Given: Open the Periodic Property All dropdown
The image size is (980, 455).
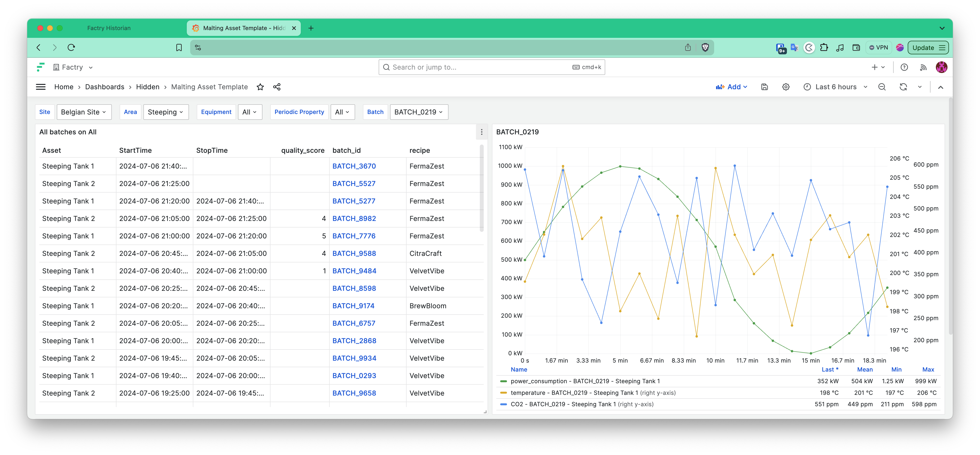Looking at the screenshot, I should pos(342,112).
